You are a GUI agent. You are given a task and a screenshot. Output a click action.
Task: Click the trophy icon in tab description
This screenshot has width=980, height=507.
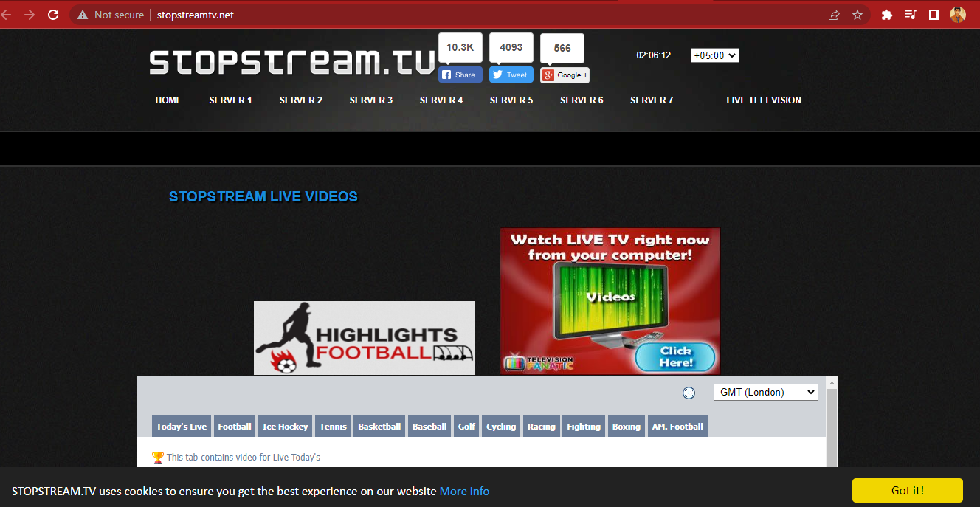[x=157, y=458]
